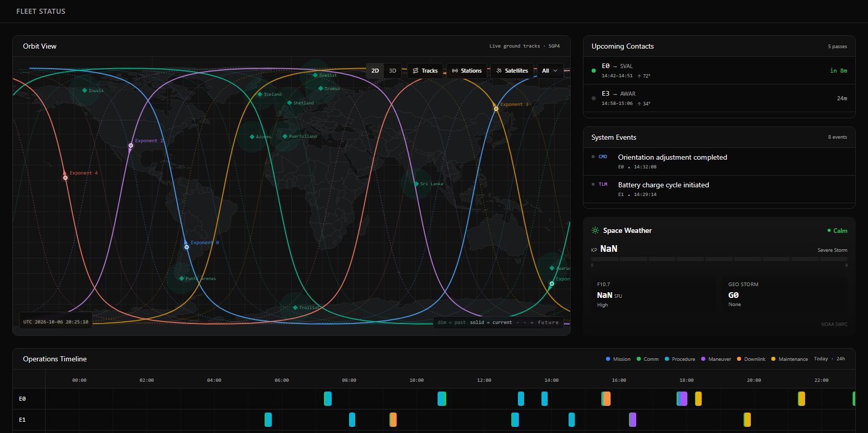Open the All satellites filter dropdown
The width and height of the screenshot is (868, 433).
550,71
